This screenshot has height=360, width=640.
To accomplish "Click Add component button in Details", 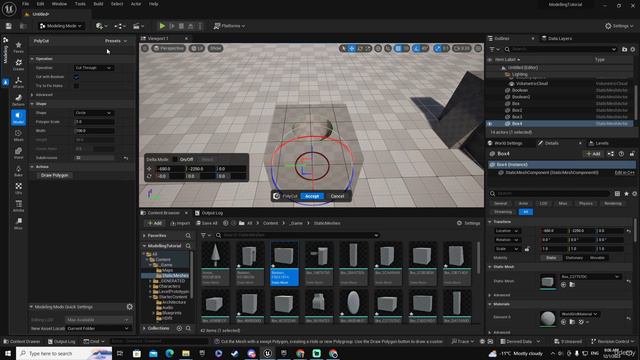I will point(593,153).
